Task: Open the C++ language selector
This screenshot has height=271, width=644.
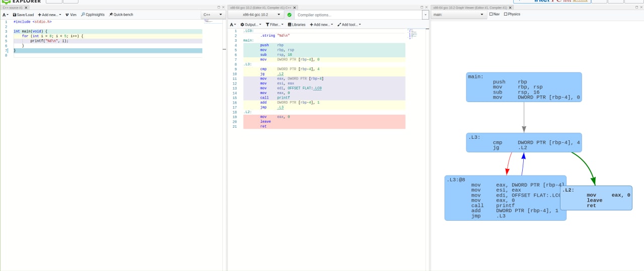Action: tap(212, 15)
